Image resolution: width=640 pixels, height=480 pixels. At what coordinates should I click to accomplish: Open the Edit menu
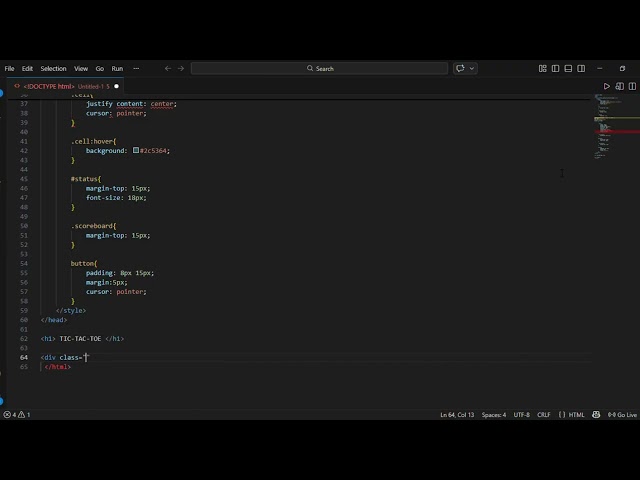coord(27,69)
